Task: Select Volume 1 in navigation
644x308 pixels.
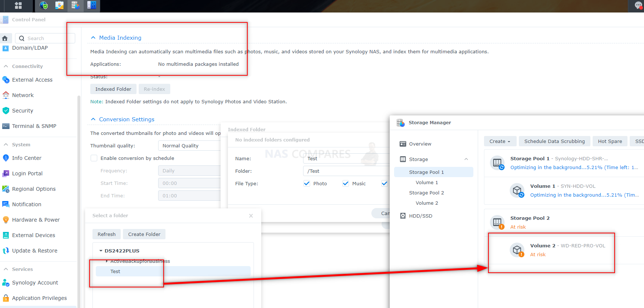Action: pos(427,182)
